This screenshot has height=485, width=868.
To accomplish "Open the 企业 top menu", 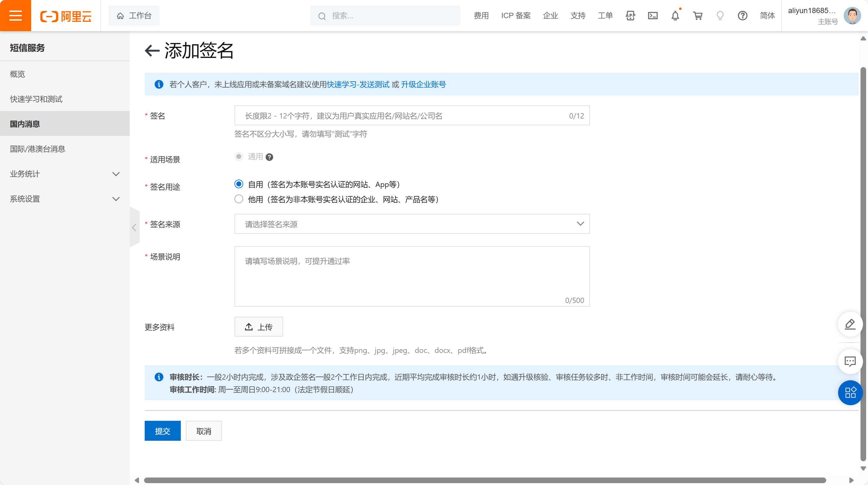I will (x=551, y=16).
